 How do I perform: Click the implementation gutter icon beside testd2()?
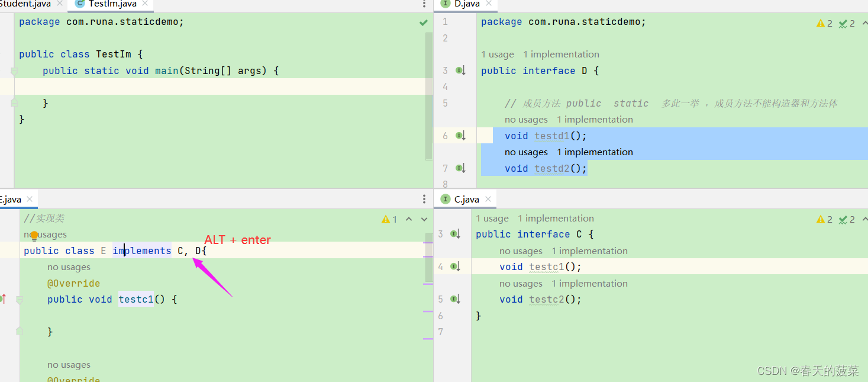point(459,168)
